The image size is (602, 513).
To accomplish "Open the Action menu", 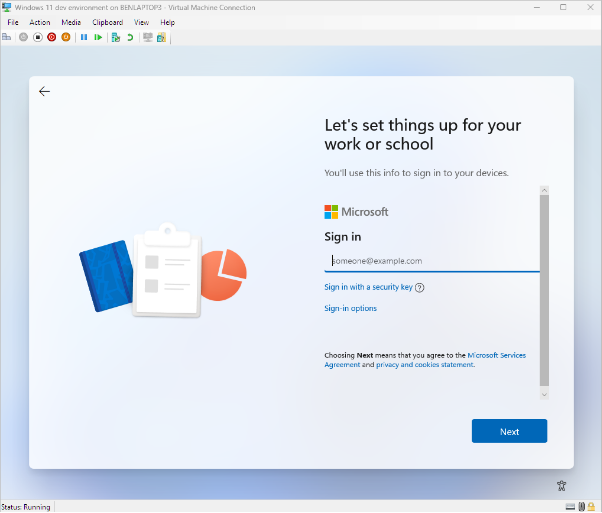I will (40, 22).
